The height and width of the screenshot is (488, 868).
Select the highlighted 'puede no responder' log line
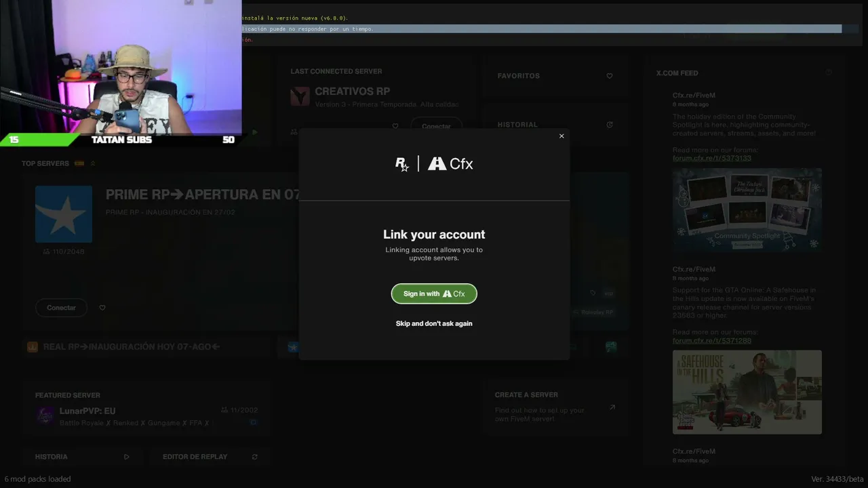[x=541, y=29]
